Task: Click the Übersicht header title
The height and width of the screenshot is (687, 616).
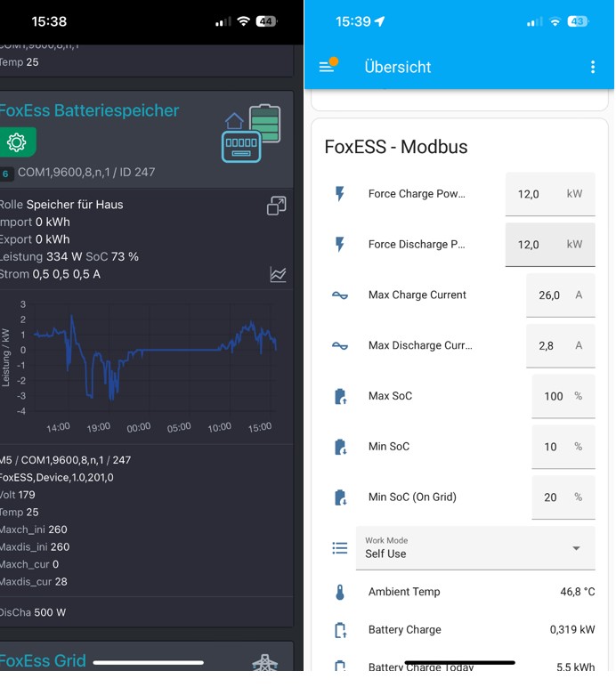Action: click(398, 67)
